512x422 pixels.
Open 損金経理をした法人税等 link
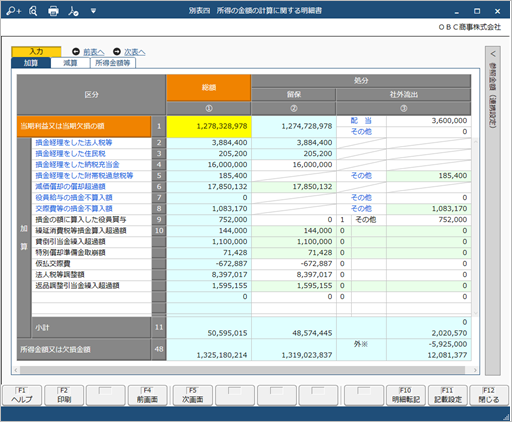coord(74,143)
